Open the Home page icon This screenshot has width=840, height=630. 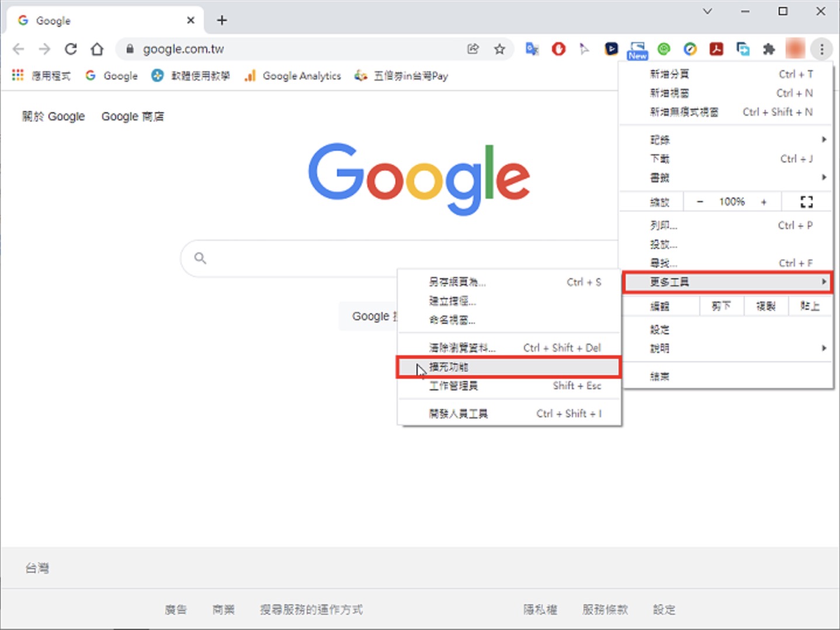(97, 49)
